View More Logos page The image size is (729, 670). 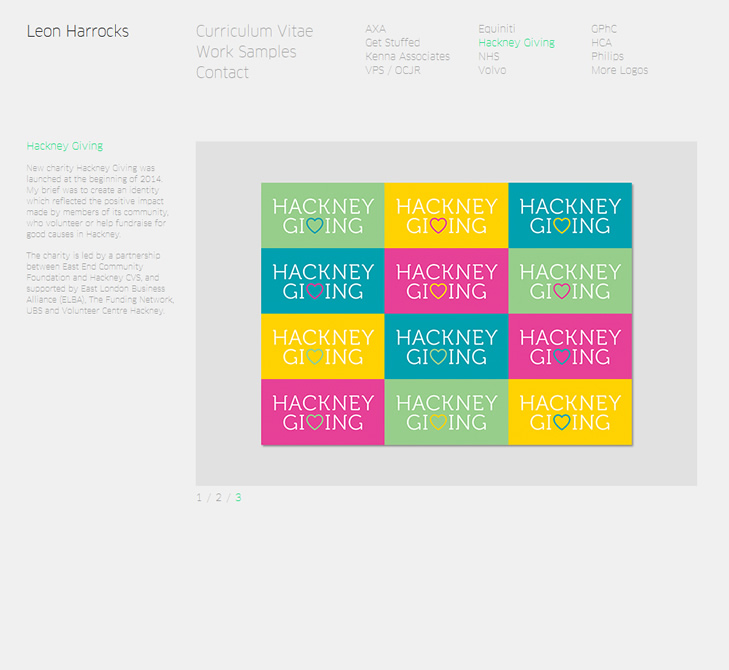[x=619, y=70]
